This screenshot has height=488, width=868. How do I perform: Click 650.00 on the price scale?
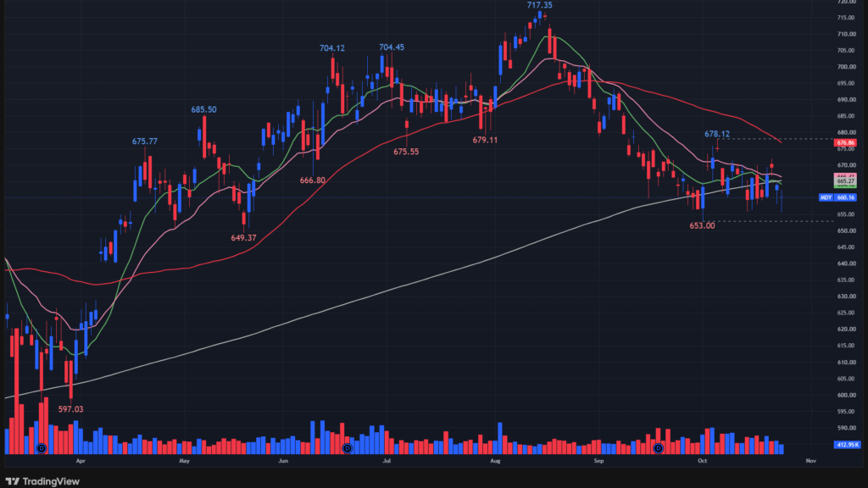(846, 230)
